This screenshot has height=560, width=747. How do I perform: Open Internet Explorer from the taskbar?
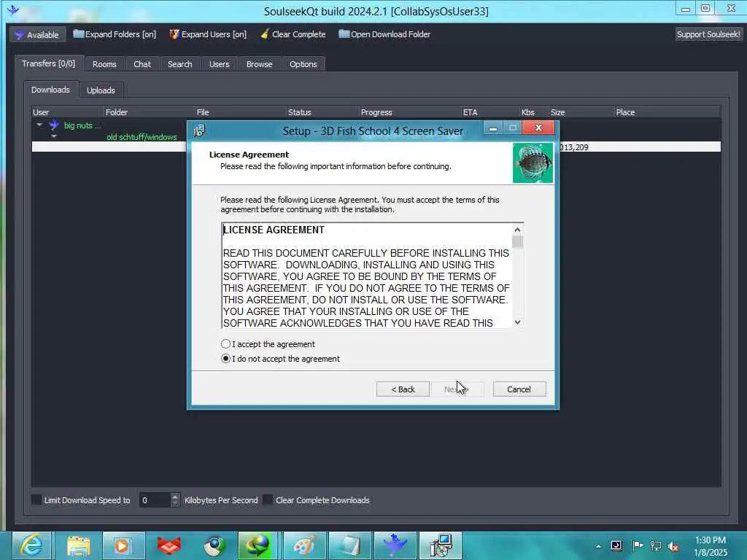point(31,545)
